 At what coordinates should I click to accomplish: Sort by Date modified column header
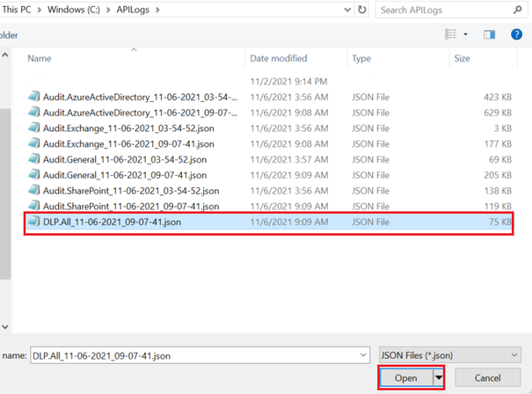pyautogui.click(x=279, y=58)
